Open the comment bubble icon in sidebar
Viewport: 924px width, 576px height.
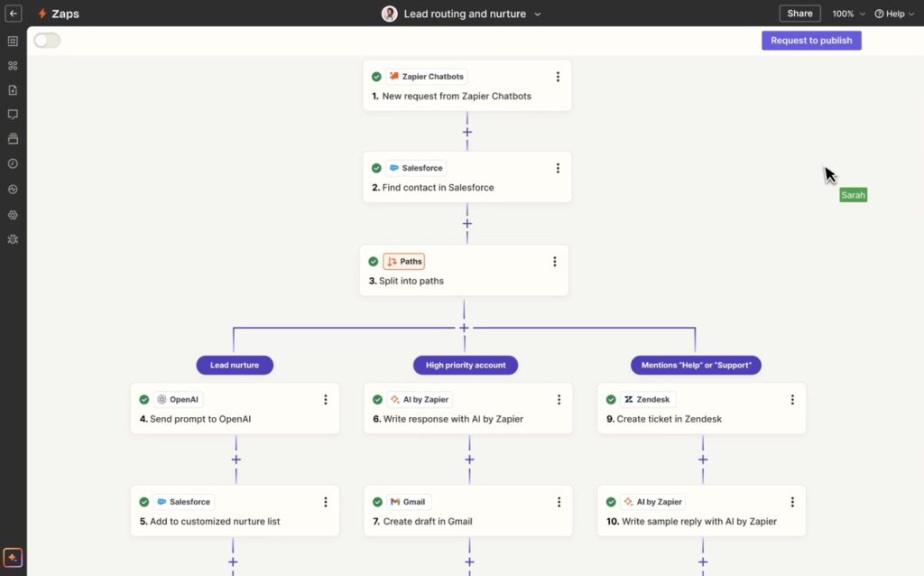point(13,115)
